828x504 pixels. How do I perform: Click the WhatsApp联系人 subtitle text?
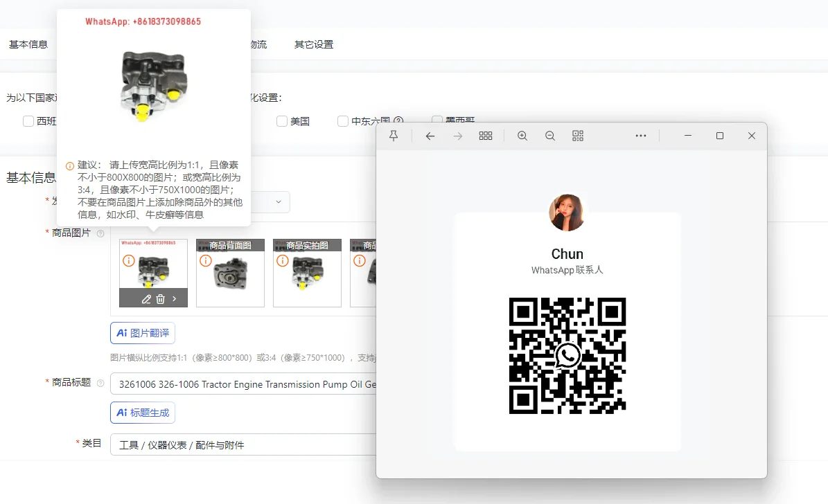[567, 270]
